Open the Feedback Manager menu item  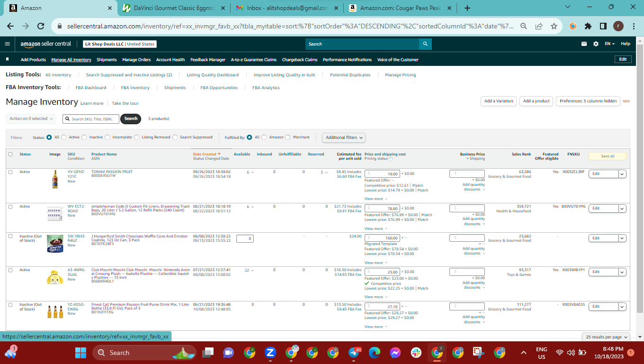208,60
